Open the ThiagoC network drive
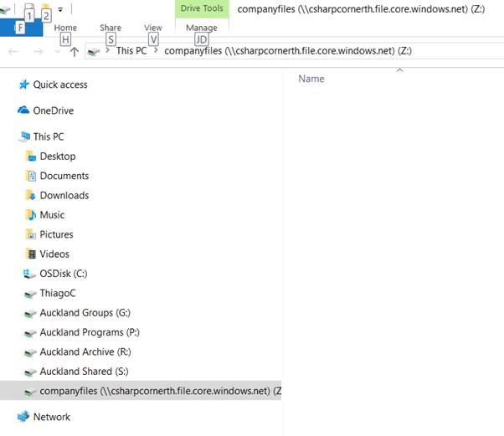The image size is (504, 436). [58, 294]
